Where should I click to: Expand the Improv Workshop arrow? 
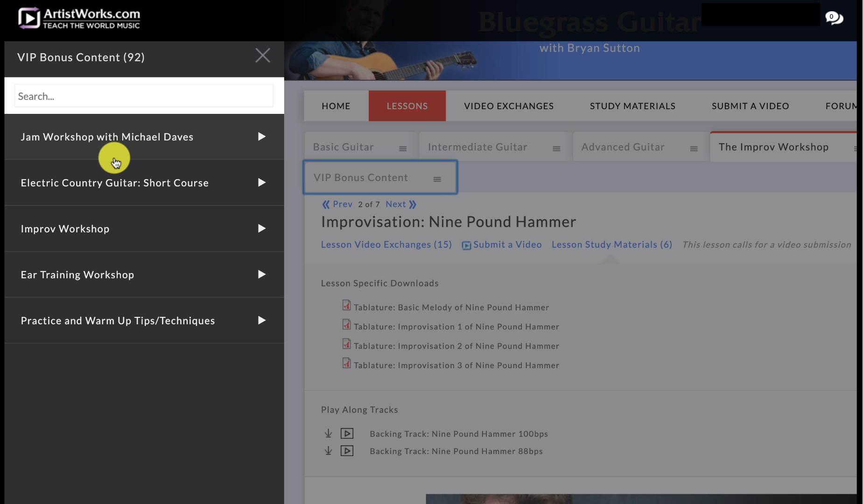click(262, 228)
